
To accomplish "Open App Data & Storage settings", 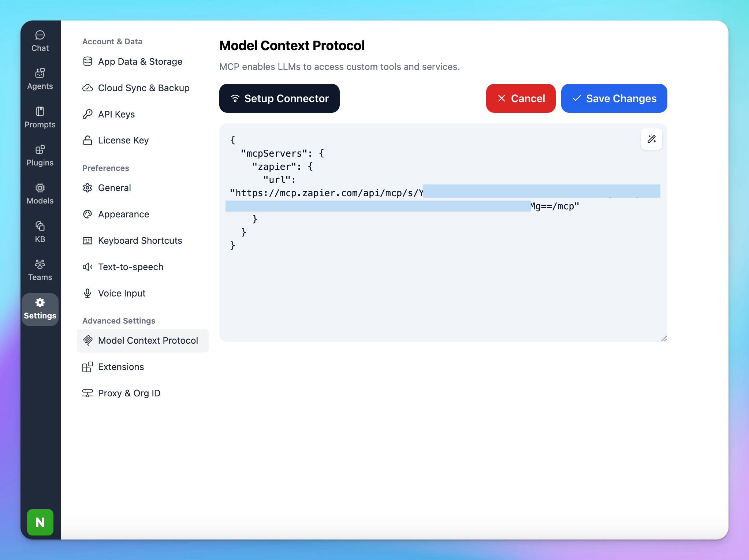I will (140, 61).
